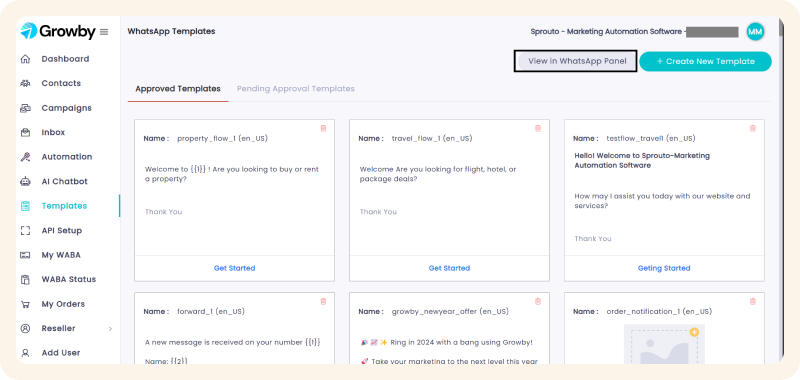Open Dashboard from the sidebar

point(65,59)
